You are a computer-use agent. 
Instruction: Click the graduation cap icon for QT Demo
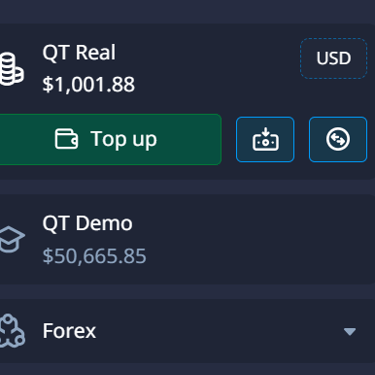[x=11, y=239]
